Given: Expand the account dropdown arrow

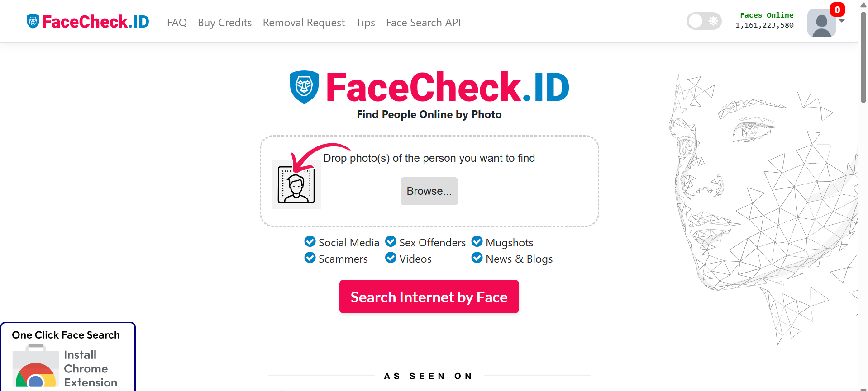Looking at the screenshot, I should (842, 21).
